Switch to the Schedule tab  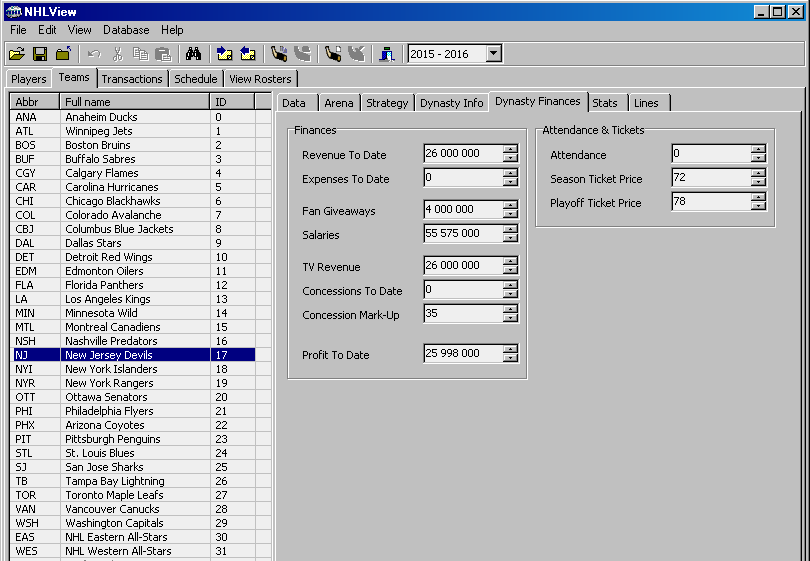point(195,79)
